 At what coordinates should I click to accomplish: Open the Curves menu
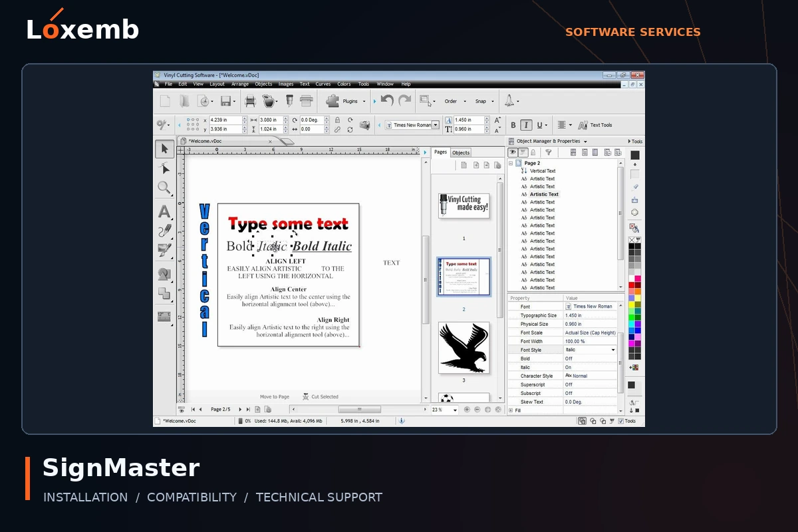(323, 84)
